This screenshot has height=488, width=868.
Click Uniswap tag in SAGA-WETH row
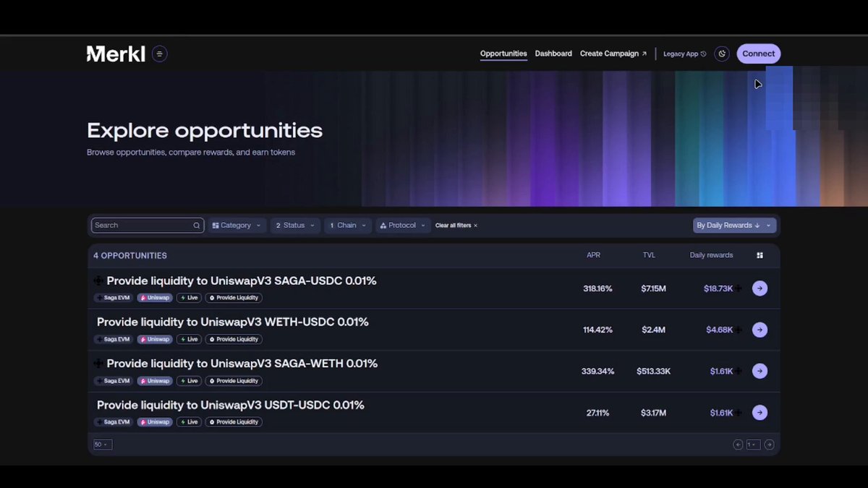[155, 381]
